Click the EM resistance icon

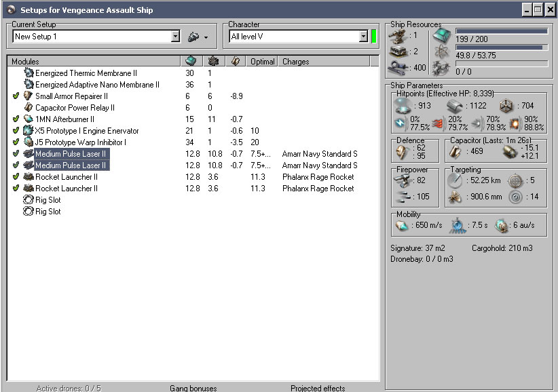pyautogui.click(x=401, y=123)
